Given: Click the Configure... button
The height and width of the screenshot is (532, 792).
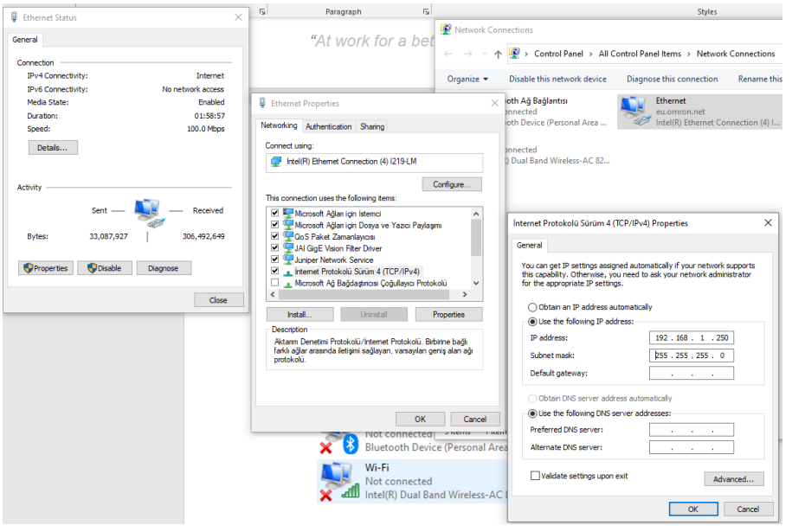Looking at the screenshot, I should tap(452, 184).
